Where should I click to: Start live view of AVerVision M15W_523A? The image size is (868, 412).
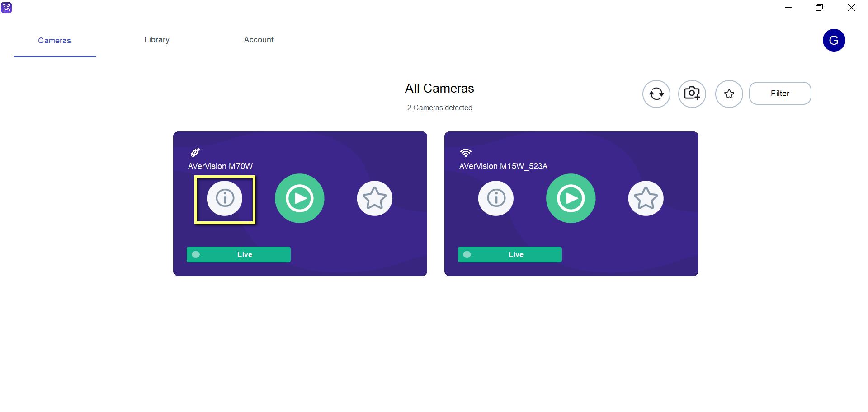click(x=571, y=198)
